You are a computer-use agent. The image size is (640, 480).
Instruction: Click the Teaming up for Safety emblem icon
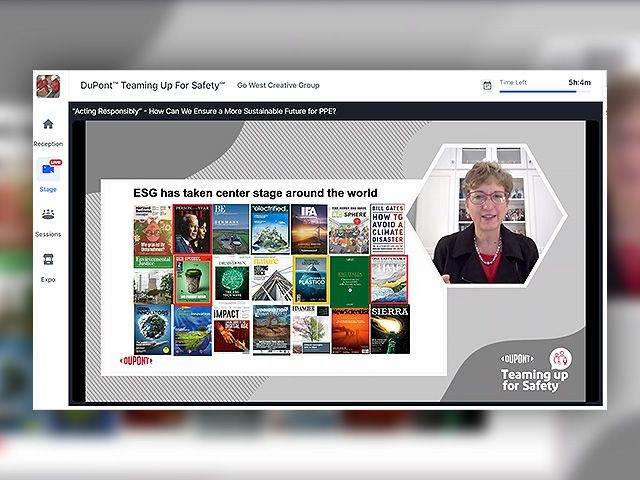(x=560, y=357)
